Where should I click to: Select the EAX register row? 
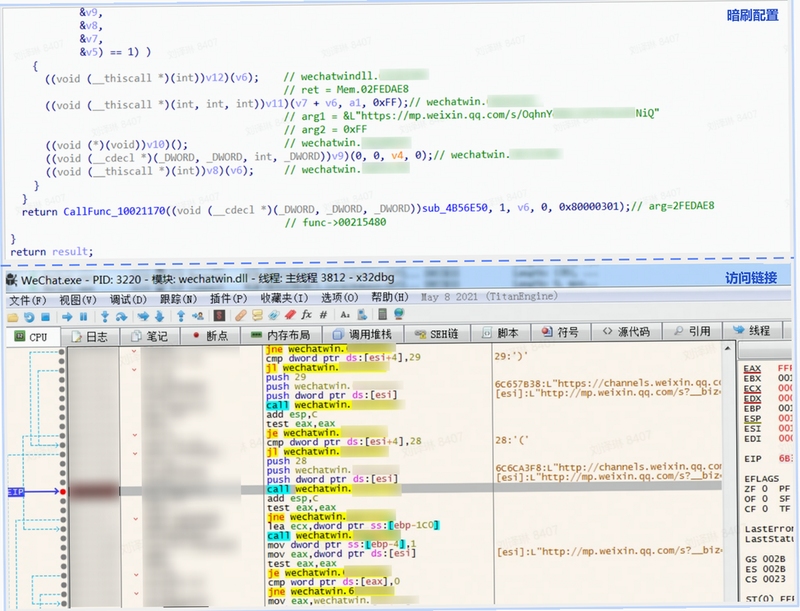tap(767, 368)
